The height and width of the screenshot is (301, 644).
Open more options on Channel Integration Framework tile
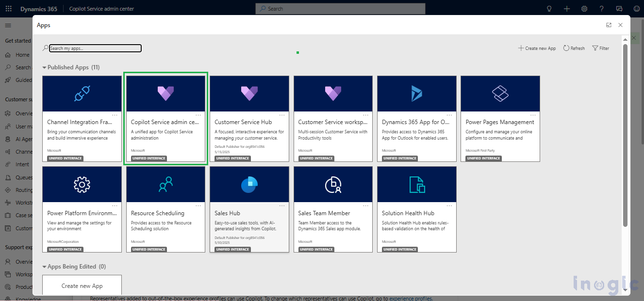click(x=115, y=115)
